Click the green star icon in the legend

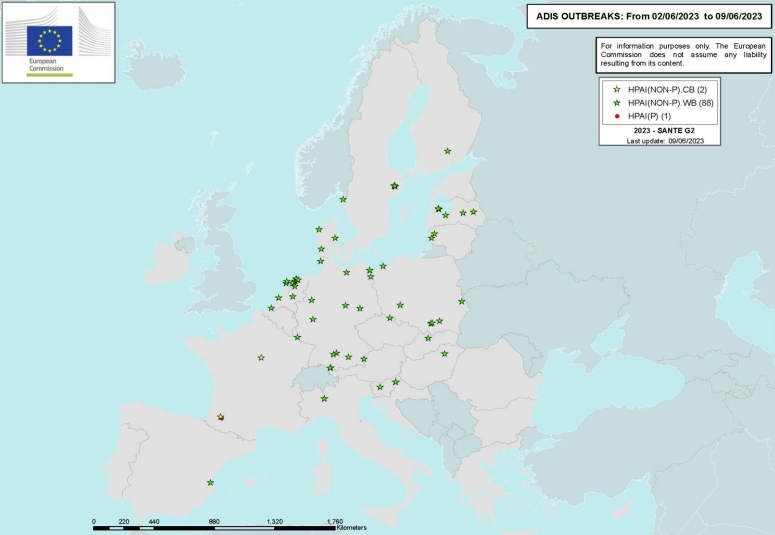coord(618,103)
